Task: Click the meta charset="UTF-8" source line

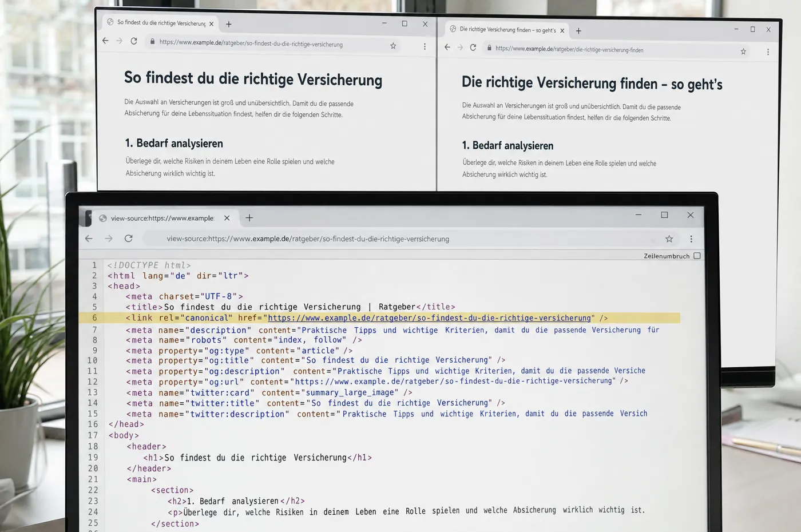Action: (184, 296)
